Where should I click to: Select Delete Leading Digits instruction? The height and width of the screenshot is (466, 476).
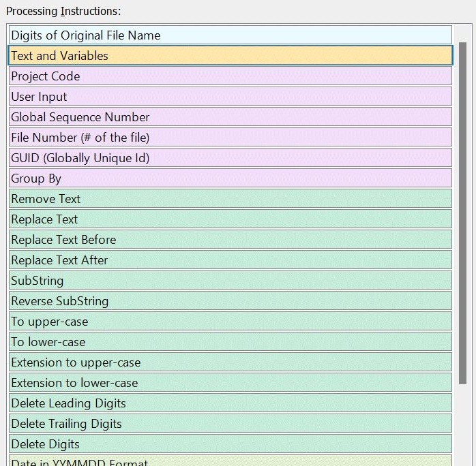click(230, 403)
